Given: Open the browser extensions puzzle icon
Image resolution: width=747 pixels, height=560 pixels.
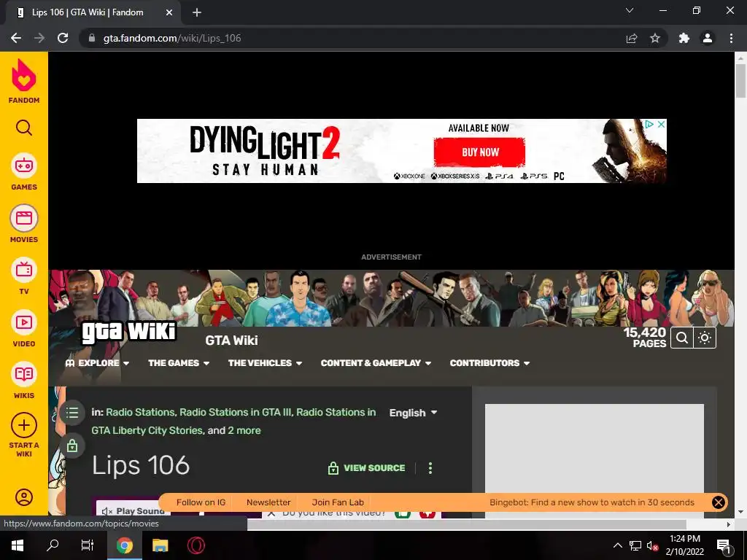Looking at the screenshot, I should point(684,38).
